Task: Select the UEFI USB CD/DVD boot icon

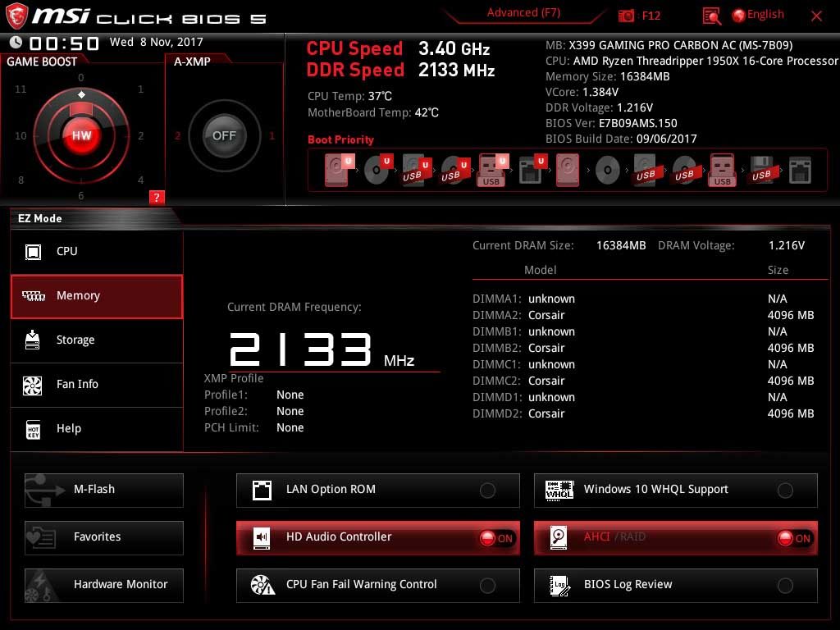Action: [454, 170]
